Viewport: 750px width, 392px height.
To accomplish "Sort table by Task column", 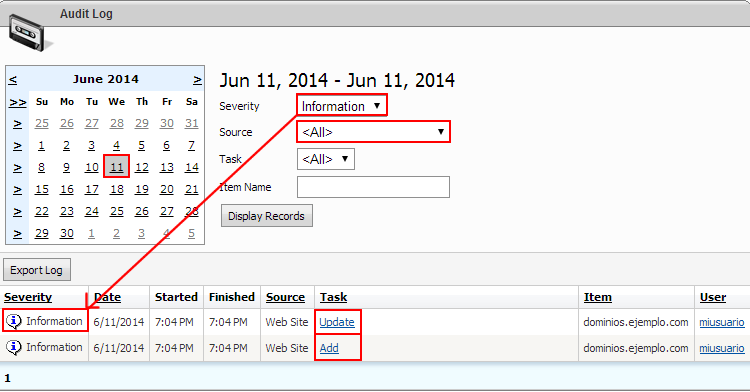I will pyautogui.click(x=333, y=297).
